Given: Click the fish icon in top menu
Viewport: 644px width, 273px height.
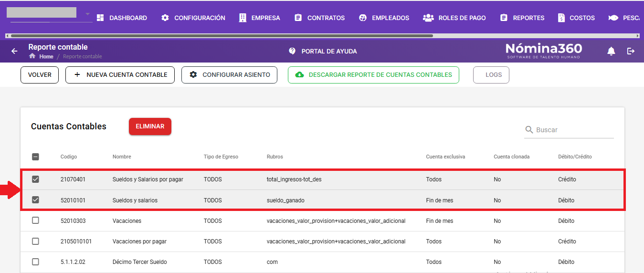Looking at the screenshot, I should [x=613, y=18].
